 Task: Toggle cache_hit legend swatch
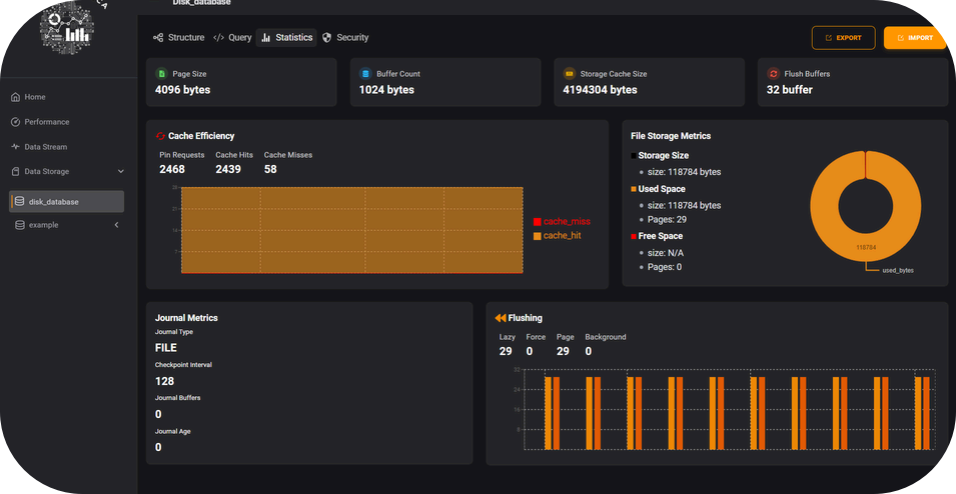tap(537, 236)
